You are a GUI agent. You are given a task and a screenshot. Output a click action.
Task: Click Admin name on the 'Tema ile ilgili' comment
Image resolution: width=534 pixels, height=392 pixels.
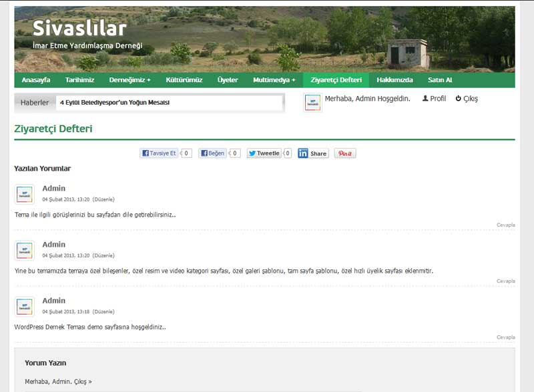(x=54, y=188)
